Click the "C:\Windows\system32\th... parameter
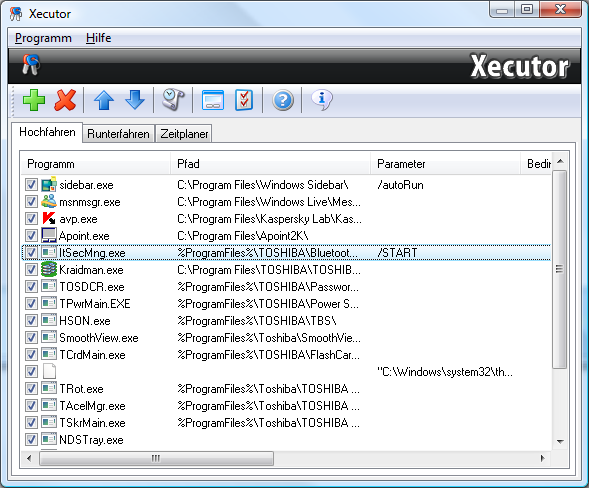 click(445, 372)
